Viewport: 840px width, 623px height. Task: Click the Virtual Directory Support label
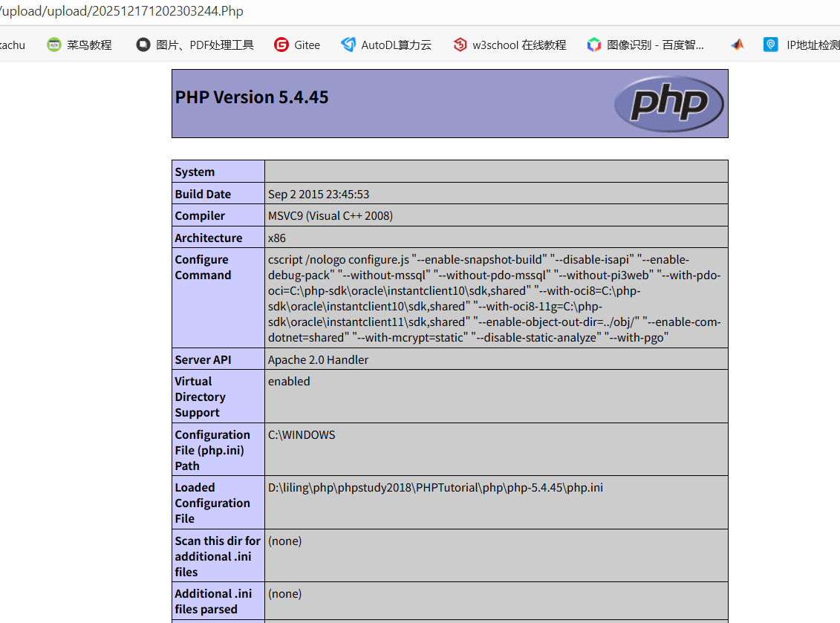200,397
